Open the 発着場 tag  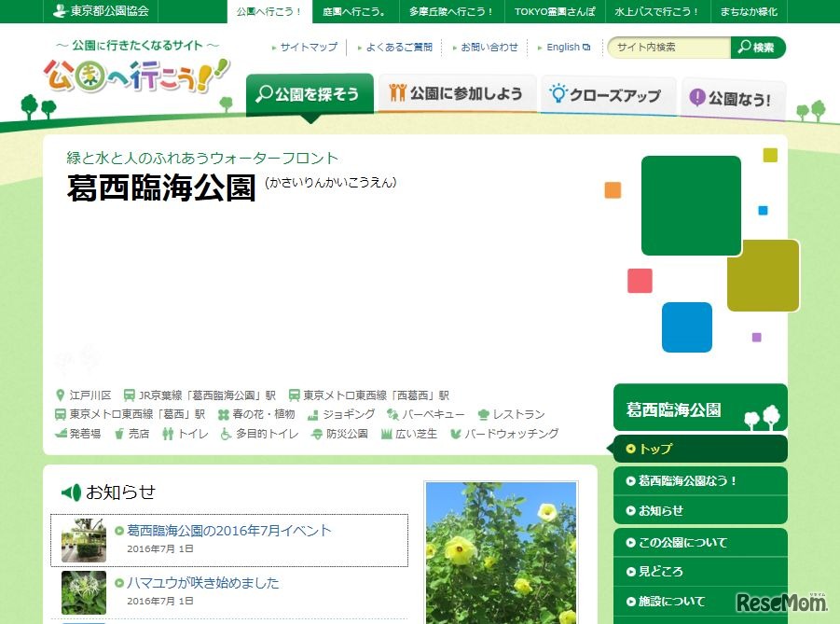[x=85, y=433]
